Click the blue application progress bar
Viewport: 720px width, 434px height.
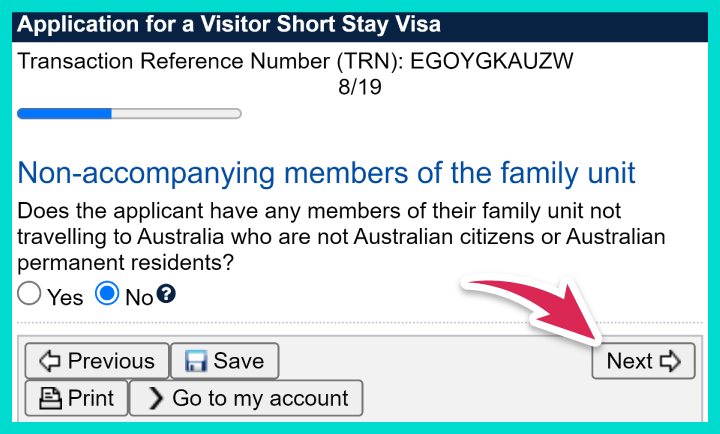click(129, 114)
